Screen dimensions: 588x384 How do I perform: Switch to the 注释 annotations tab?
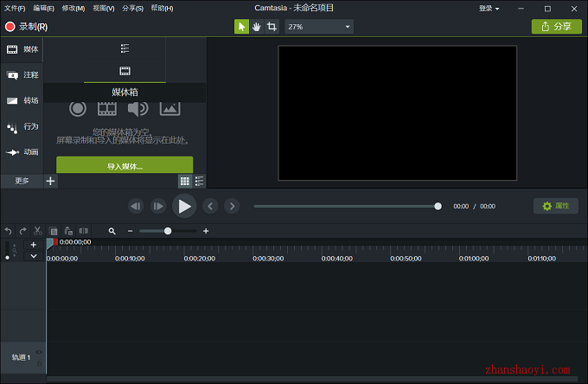(22, 75)
